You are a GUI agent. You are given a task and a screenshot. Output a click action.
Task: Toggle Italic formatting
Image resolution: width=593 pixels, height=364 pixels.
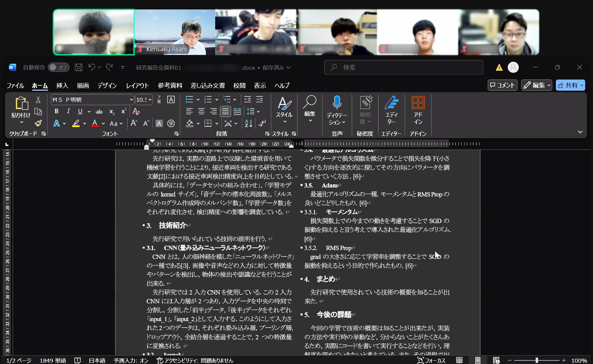[x=68, y=111]
